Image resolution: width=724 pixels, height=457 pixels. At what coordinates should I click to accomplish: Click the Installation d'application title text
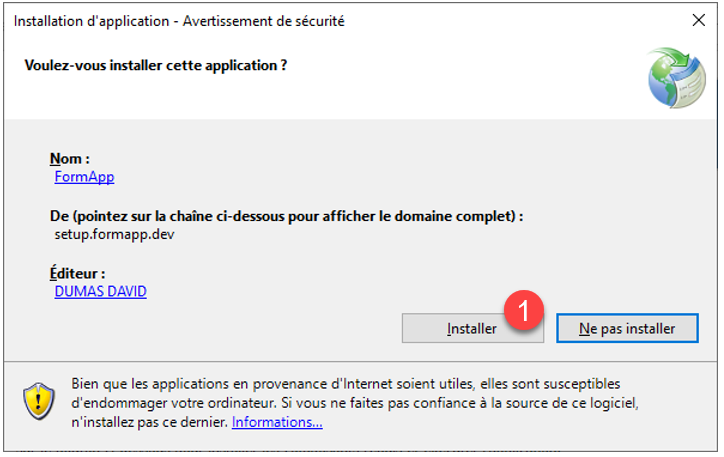click(91, 21)
